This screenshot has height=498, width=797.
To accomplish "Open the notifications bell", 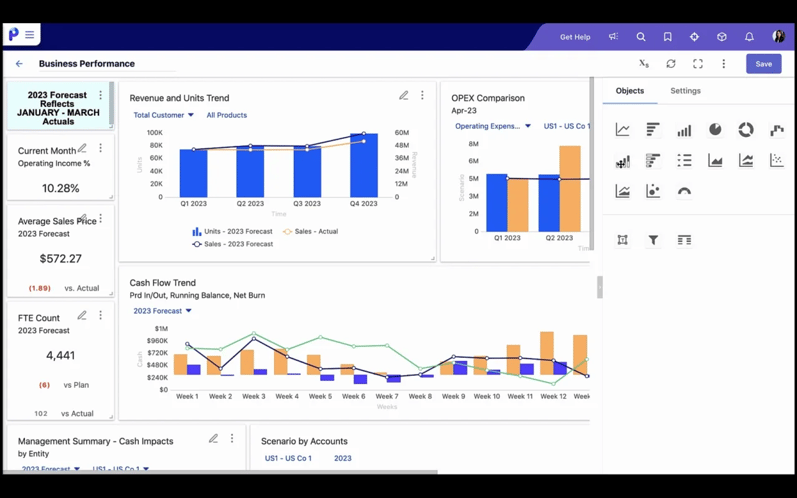I will pyautogui.click(x=749, y=37).
